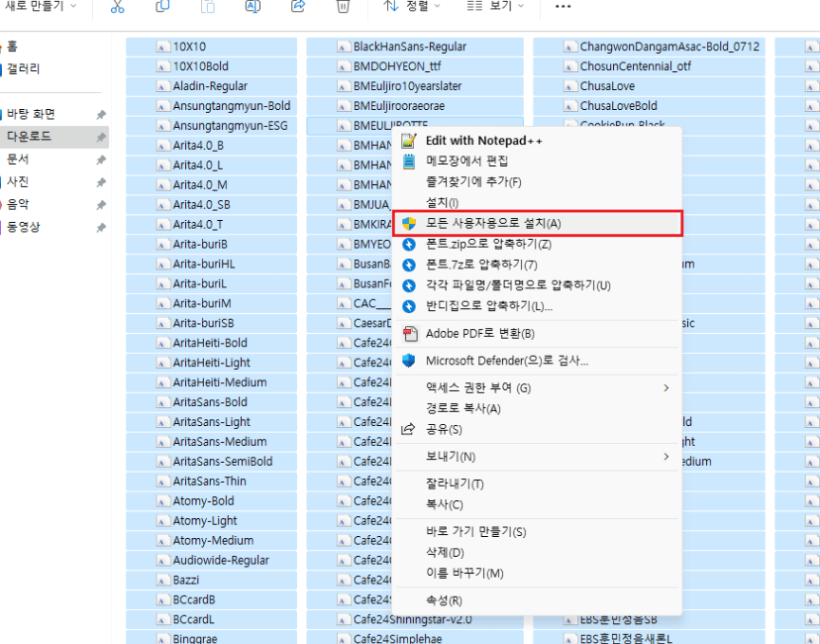Open 바탕 화면 in sidebar
Viewport: 820px width, 644px height.
click(x=31, y=114)
